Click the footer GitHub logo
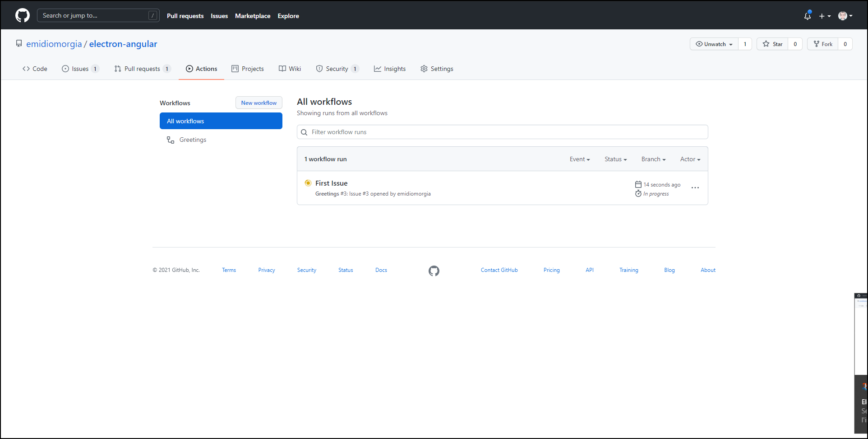 pyautogui.click(x=434, y=271)
